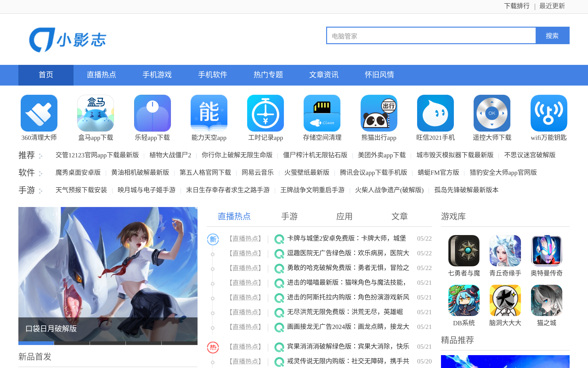The width and height of the screenshot is (588, 368).
Task: Click the 小影志 site logo
Action: click(x=68, y=40)
